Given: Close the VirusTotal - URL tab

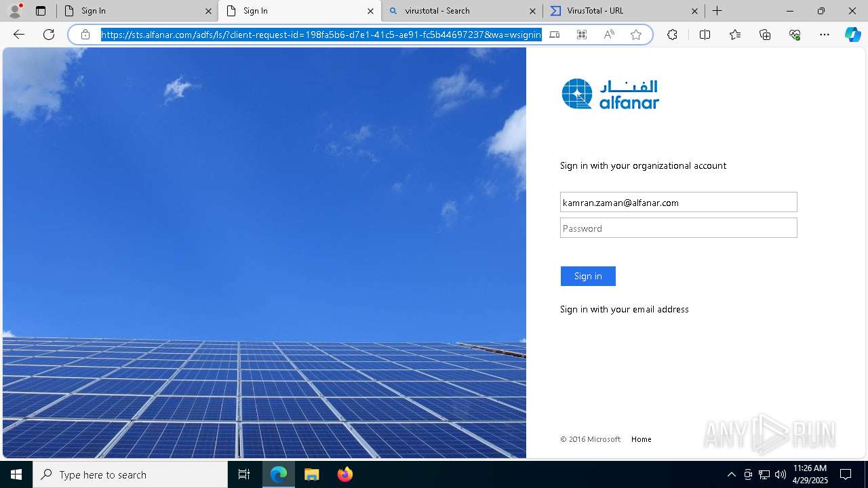Looking at the screenshot, I should click(694, 11).
